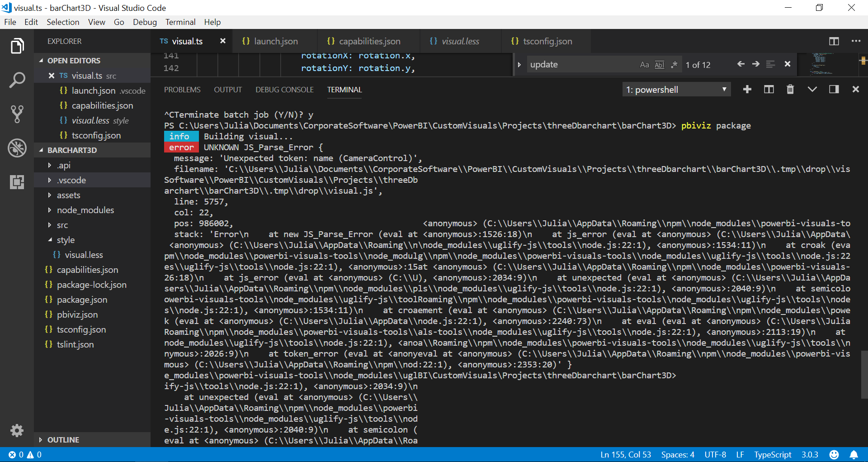Move panel to the side
This screenshot has height=462, width=868.
(x=834, y=89)
